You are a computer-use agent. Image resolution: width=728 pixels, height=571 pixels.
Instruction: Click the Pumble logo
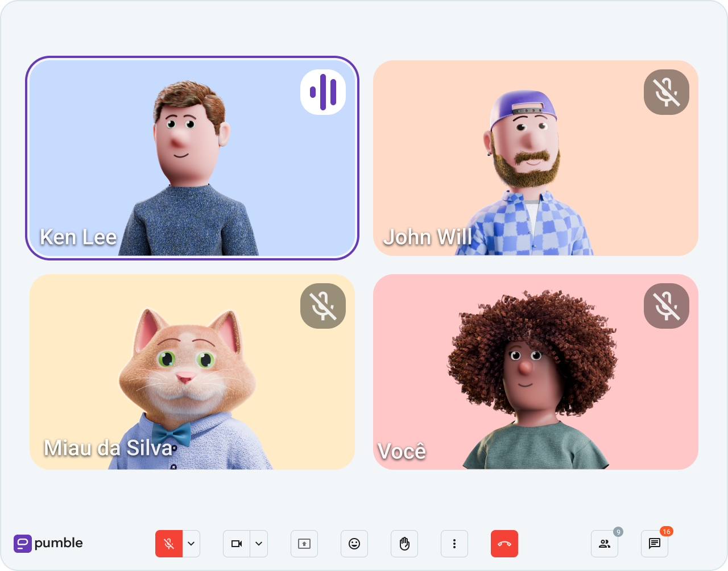pyautogui.click(x=48, y=544)
